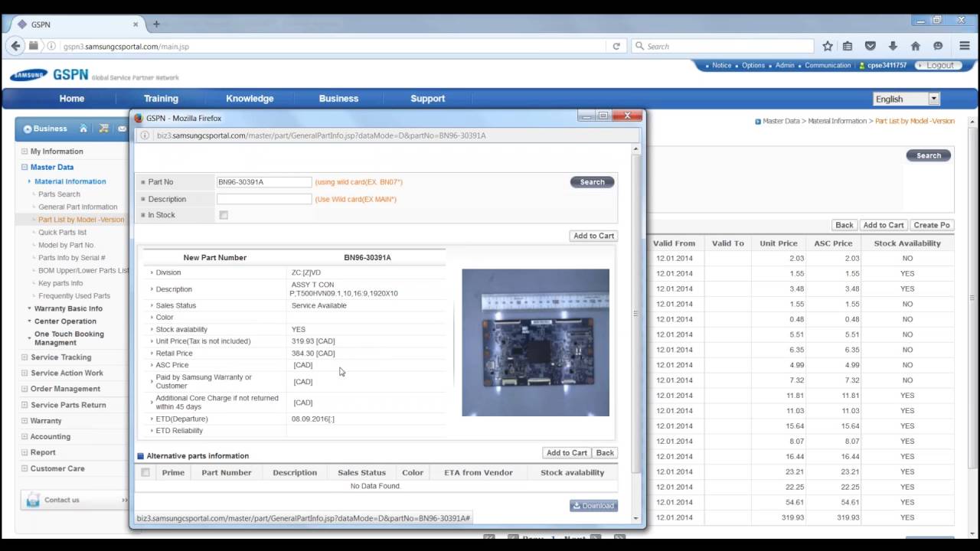The image size is (980, 551).
Task: Expand Service Parts Return section
Action: pyautogui.click(x=24, y=405)
